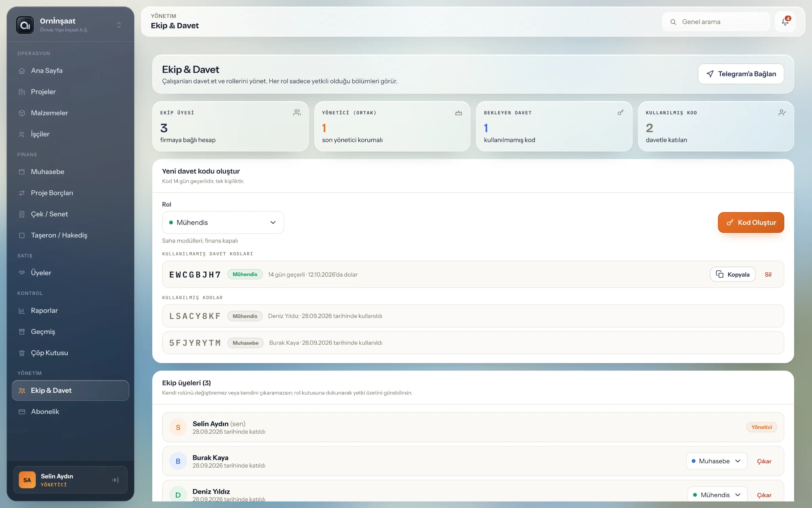The width and height of the screenshot is (812, 508).
Task: Open Deniz Yıldız's Mühendis role dropdown
Action: click(x=717, y=495)
